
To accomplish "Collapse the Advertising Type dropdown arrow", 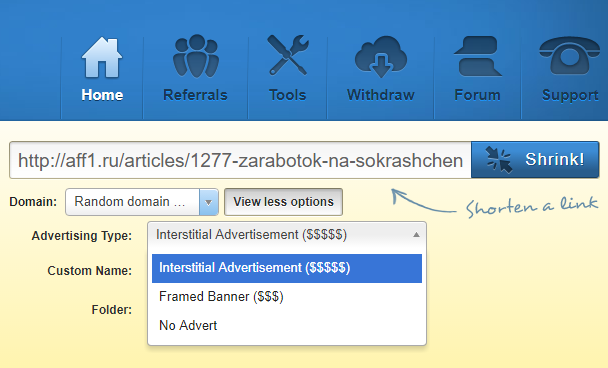I will (416, 235).
